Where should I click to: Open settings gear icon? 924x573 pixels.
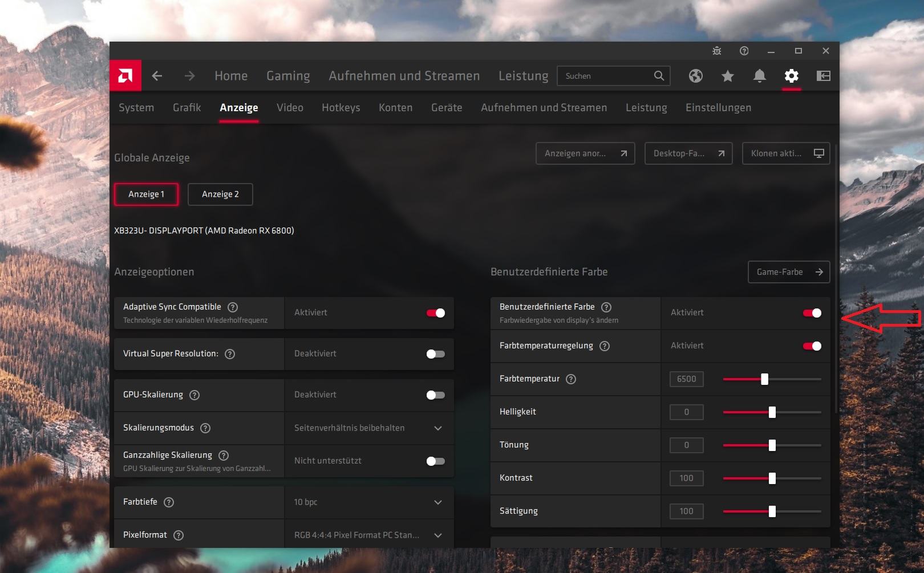[792, 76]
